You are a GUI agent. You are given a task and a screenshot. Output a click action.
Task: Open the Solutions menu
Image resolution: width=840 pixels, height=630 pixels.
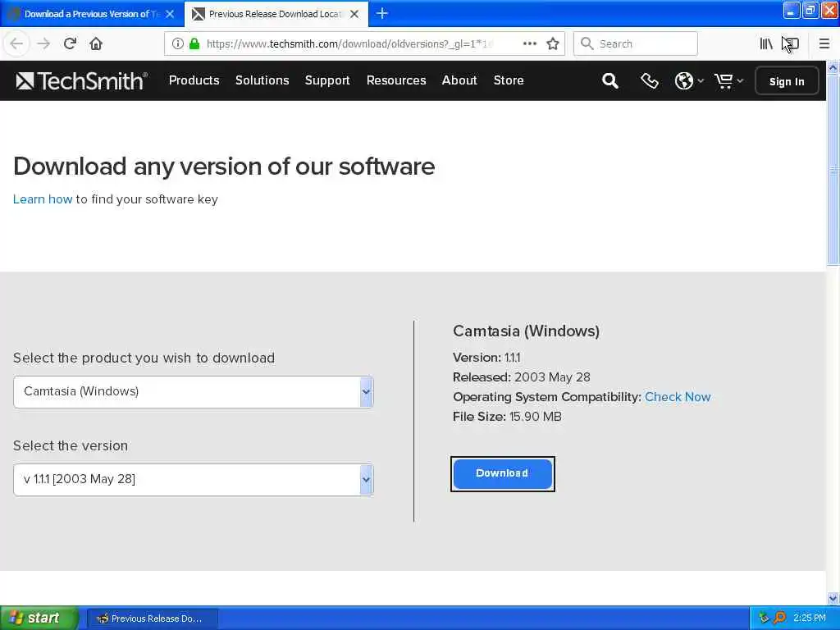(262, 80)
